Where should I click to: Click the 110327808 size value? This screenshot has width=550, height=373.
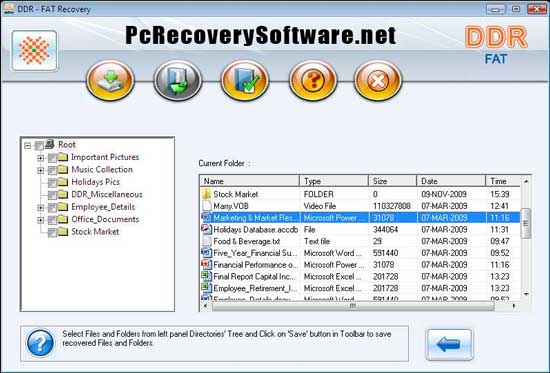click(392, 206)
